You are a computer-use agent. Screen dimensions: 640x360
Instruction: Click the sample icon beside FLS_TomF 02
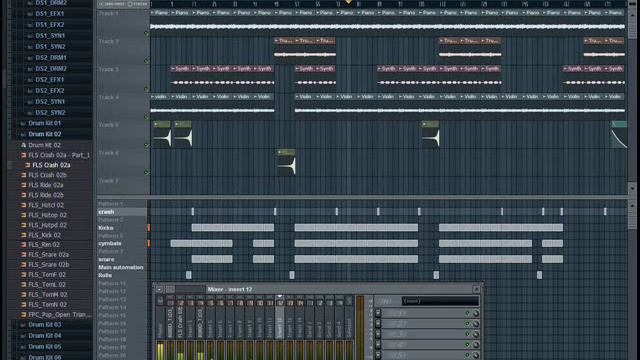click(23, 275)
